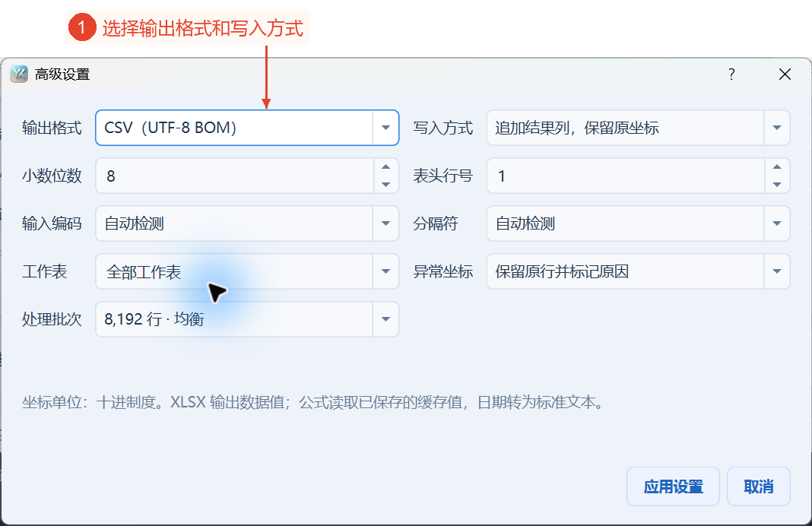Screen dimensions: 812x526
Task: Click the 坐标单位 note text
Action: pos(314,402)
